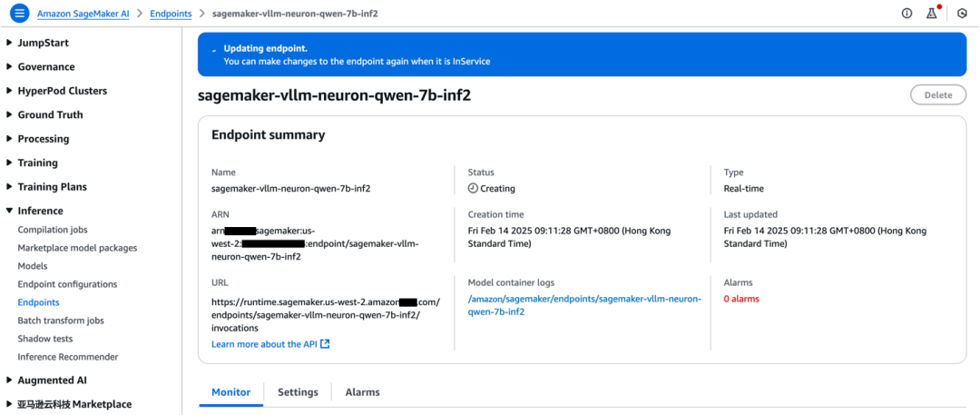This screenshot has height=415, width=980.
Task: Switch to the Monitor tab
Action: pos(231,392)
